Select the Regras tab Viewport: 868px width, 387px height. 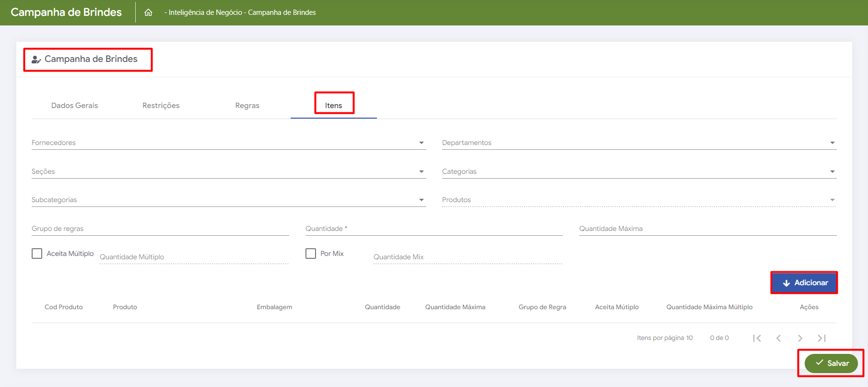247,106
